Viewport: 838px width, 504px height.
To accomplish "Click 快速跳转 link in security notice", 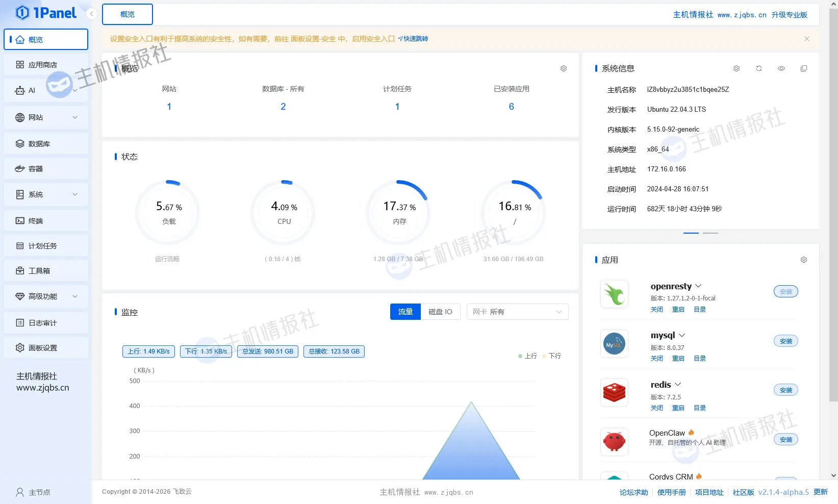I will (413, 39).
